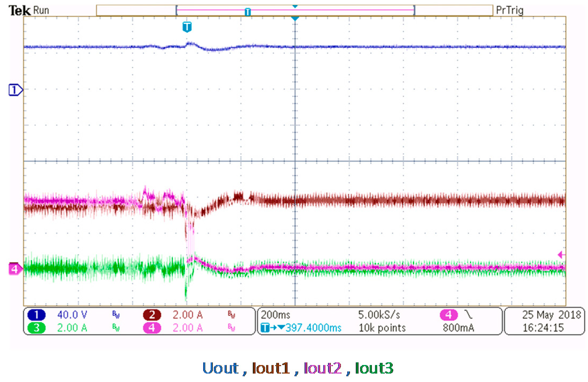Click the T icon in record overview bar
588x382 pixels.
[248, 12]
